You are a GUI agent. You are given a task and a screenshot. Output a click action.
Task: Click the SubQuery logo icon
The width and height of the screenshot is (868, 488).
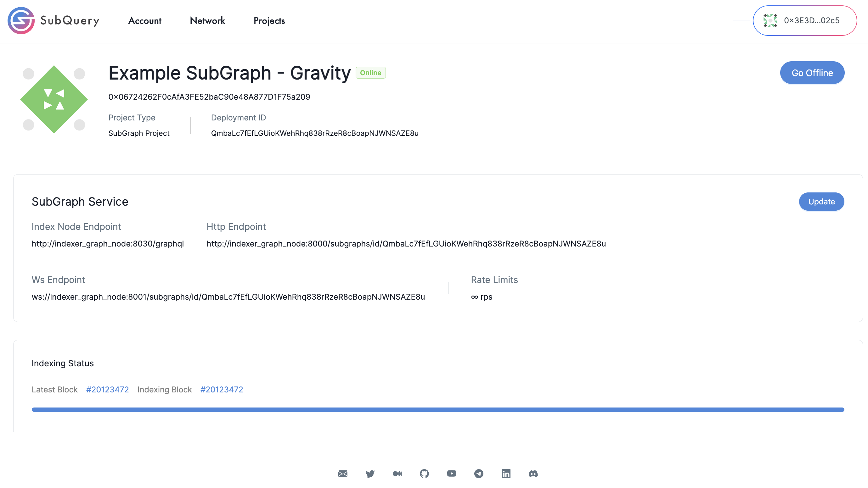(21, 20)
